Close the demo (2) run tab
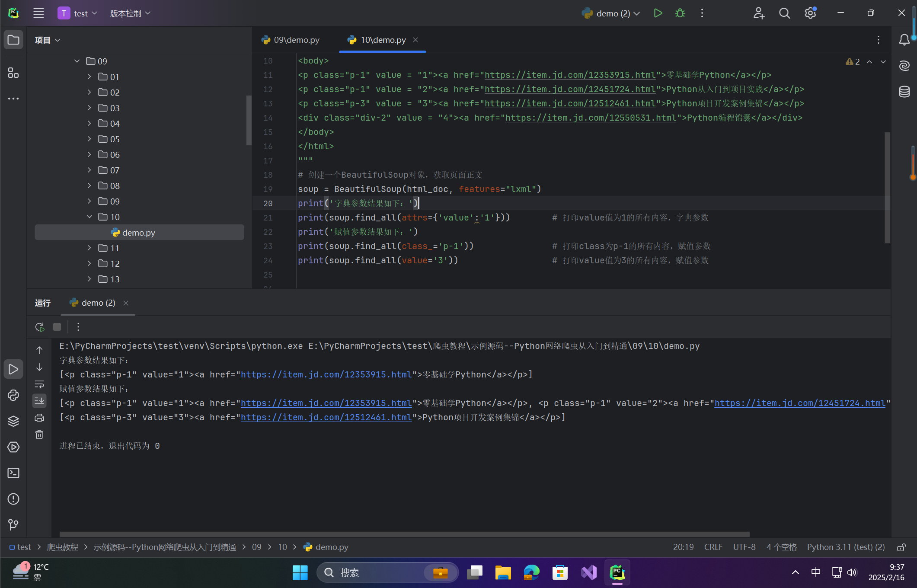 click(126, 303)
